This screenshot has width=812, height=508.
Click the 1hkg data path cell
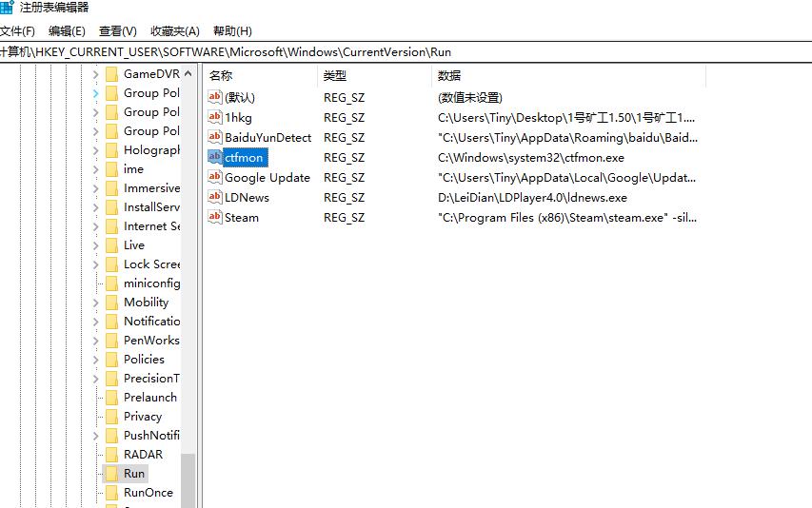566,117
